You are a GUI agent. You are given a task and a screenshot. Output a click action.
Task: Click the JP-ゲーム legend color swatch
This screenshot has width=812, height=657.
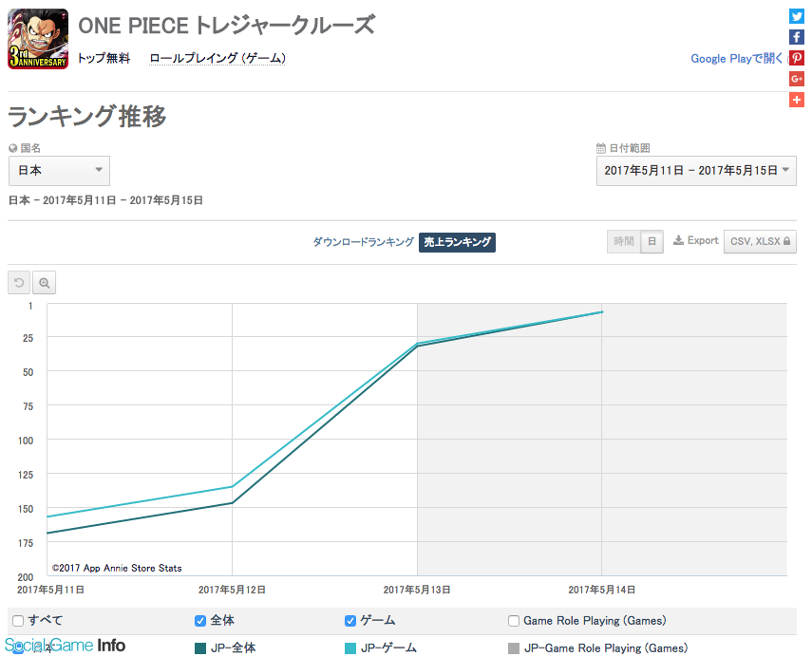click(x=350, y=648)
